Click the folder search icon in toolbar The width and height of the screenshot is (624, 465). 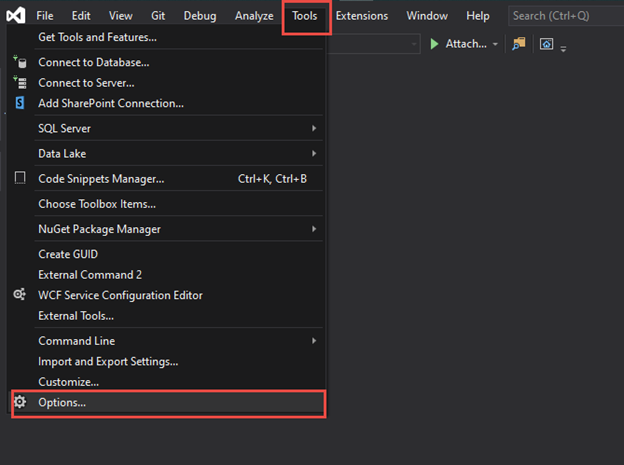click(518, 44)
